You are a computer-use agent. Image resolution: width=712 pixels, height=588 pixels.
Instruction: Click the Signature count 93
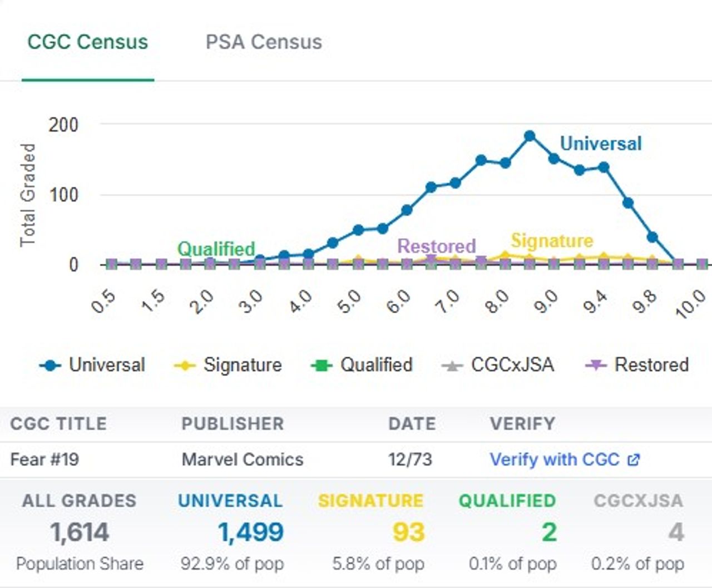point(408,532)
